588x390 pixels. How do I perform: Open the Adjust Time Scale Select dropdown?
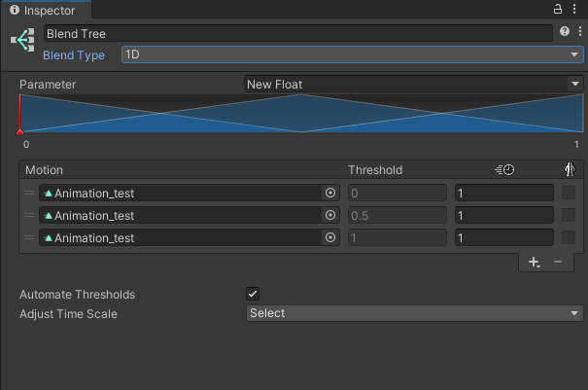(415, 313)
